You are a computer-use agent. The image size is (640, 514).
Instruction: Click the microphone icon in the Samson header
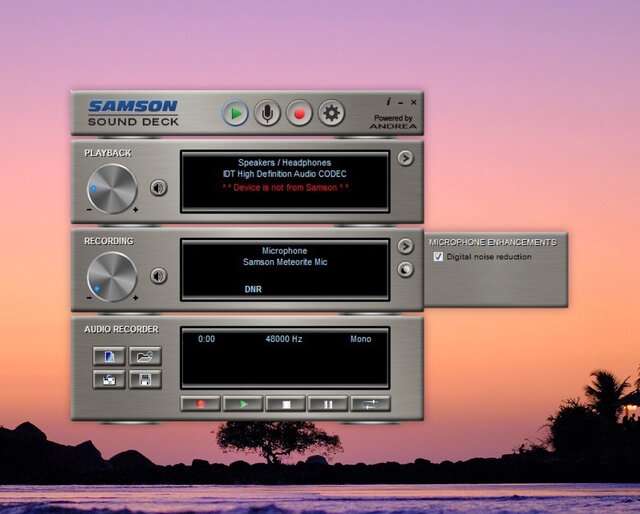(267, 113)
